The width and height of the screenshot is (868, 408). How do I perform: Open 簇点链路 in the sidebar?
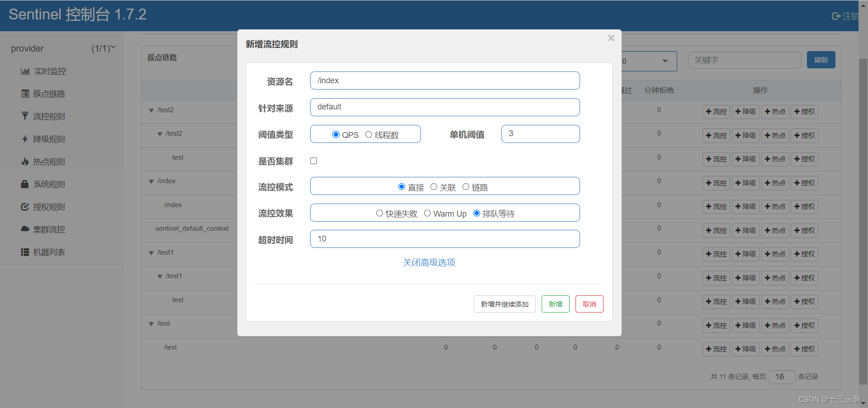tap(49, 94)
